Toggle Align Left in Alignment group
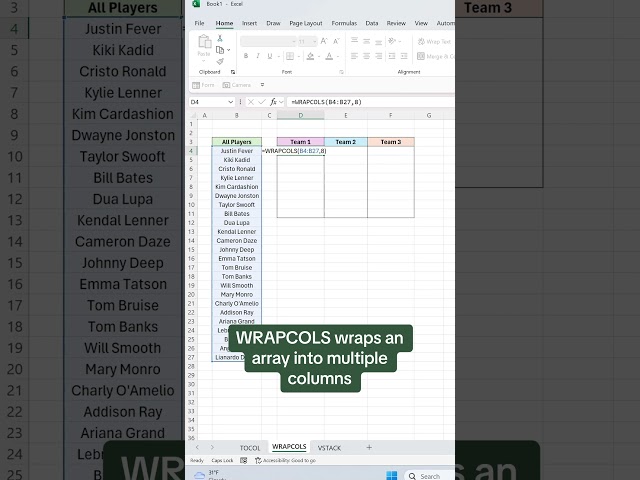Screen dimensions: 640x480 (354, 56)
